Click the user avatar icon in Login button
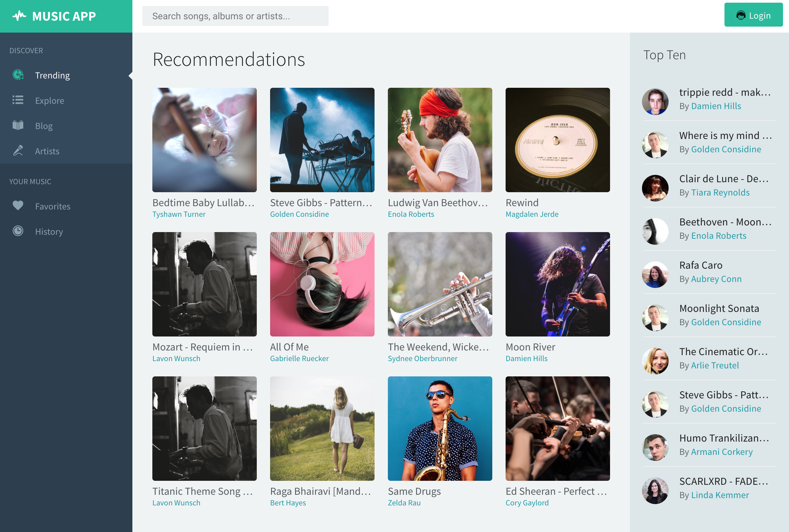The width and height of the screenshot is (789, 532). point(741,16)
